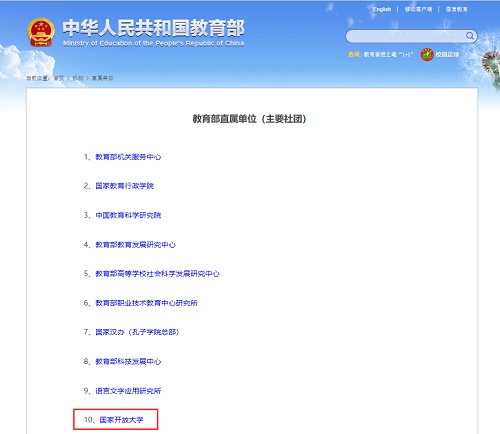Open 中国教育科学研究院 link

(x=128, y=215)
